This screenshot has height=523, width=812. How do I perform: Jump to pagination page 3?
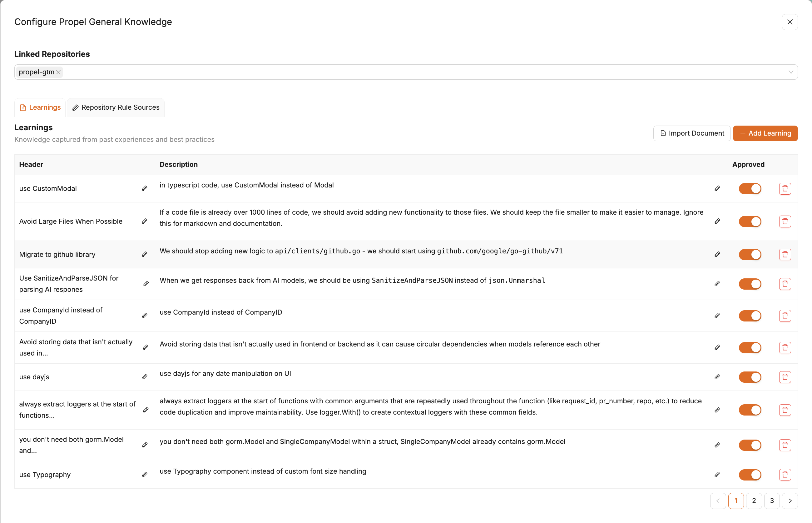(x=772, y=501)
